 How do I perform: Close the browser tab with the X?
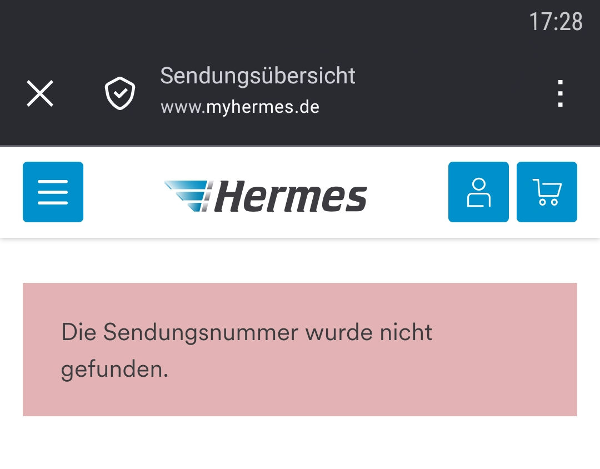tap(40, 93)
